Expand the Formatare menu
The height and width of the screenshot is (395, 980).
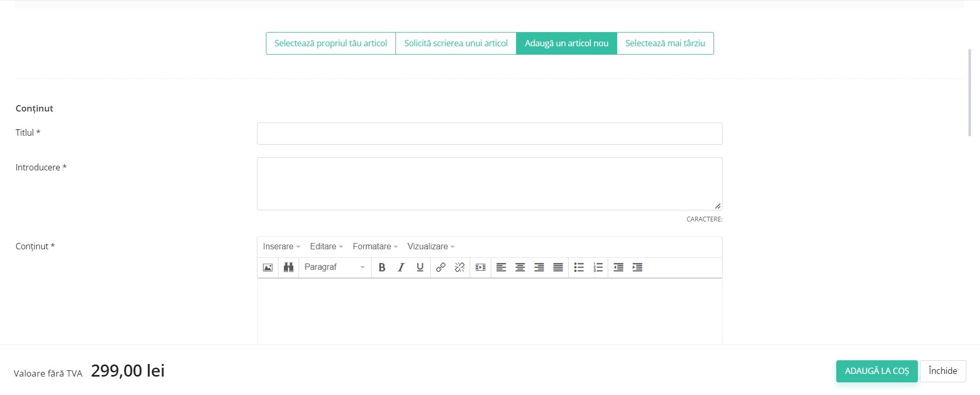(375, 246)
